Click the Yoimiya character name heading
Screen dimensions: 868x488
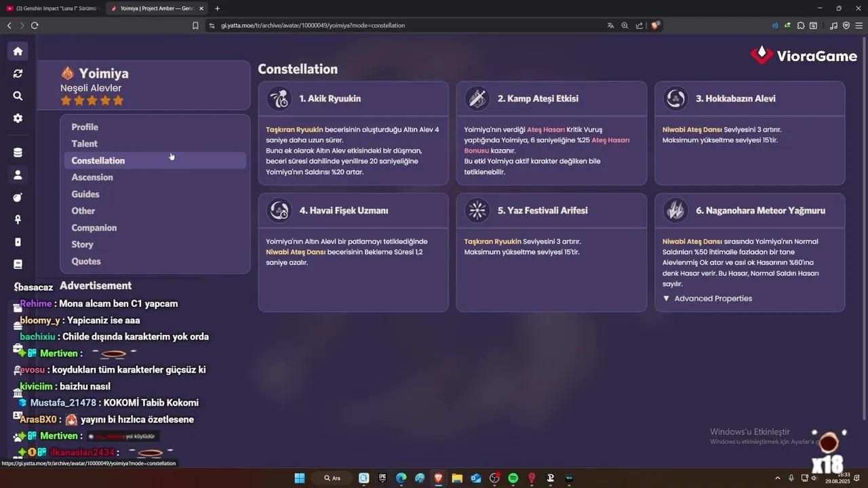click(x=104, y=73)
